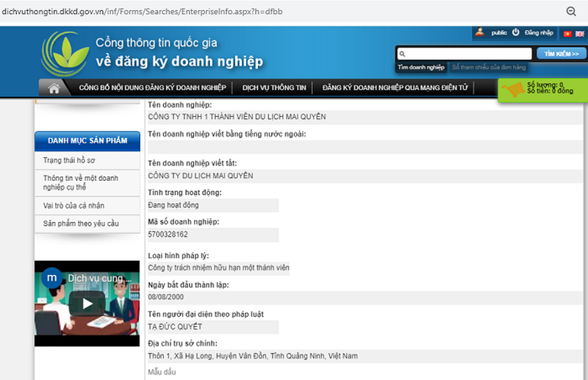Open ĐĂNG KÝ DOANH NGHIỆP QUA MẠNG ĐIỆN TỬ menu
This screenshot has width=588, height=380.
[394, 88]
